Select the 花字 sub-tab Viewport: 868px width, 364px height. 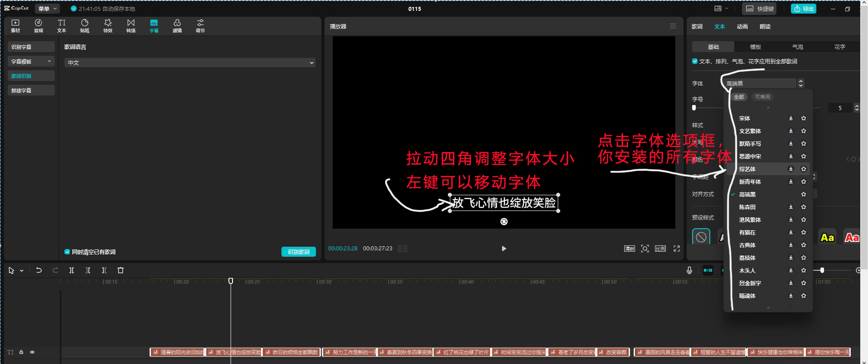[x=839, y=47]
